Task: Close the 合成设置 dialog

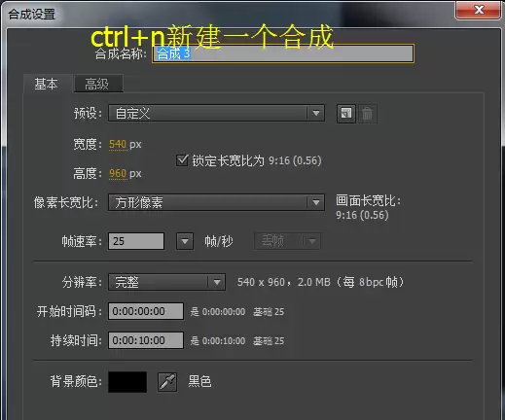Action: (x=478, y=10)
